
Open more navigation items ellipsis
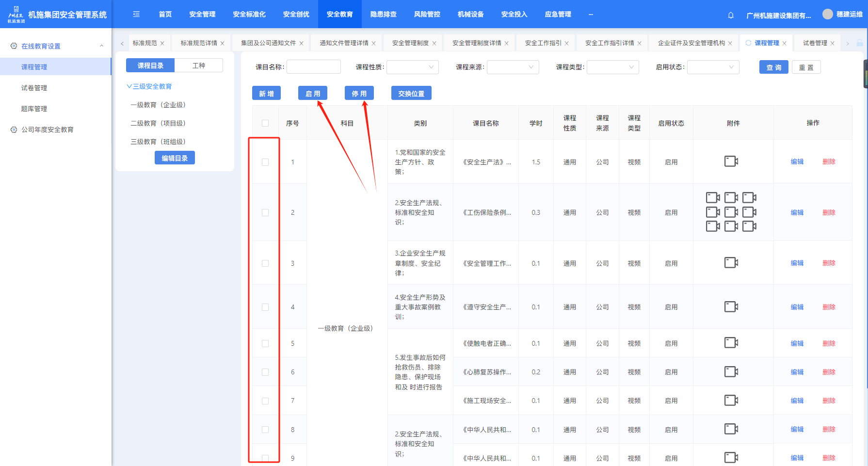591,15
